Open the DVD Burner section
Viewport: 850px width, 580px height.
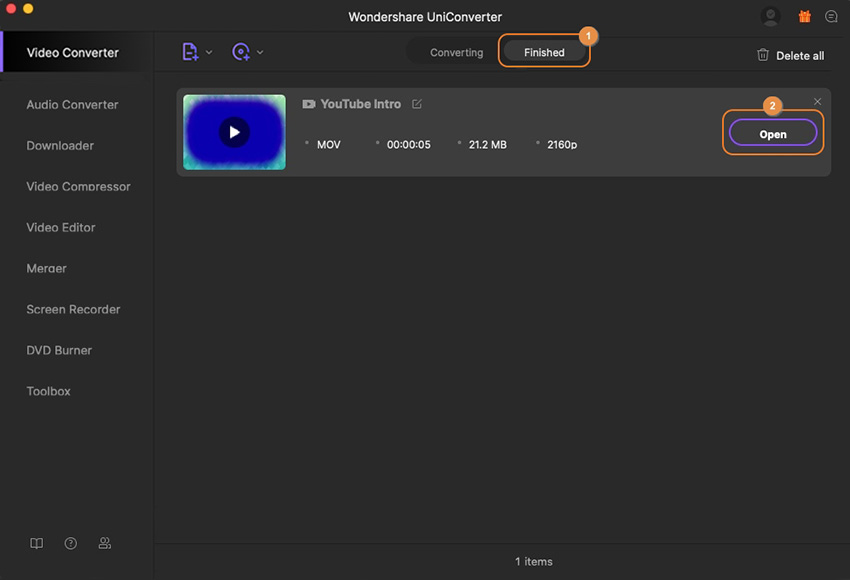(59, 350)
